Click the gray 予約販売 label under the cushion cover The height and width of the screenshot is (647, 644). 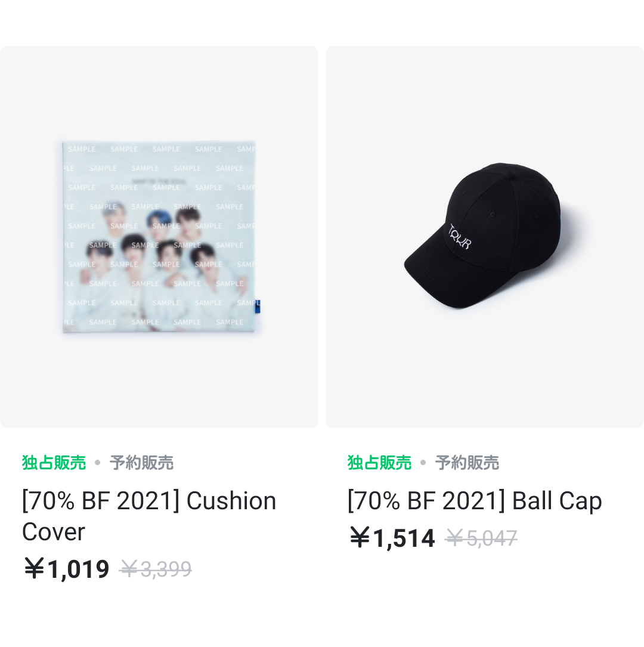coord(141,463)
